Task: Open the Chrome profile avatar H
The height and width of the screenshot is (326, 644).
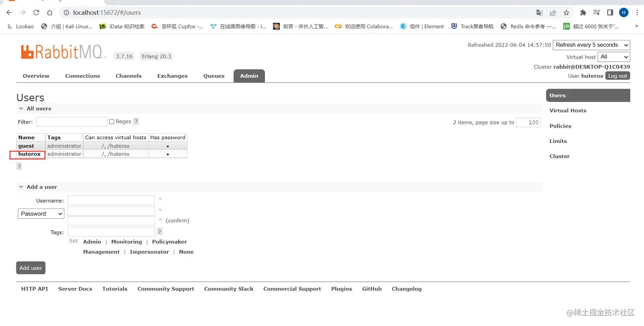Action: point(624,13)
